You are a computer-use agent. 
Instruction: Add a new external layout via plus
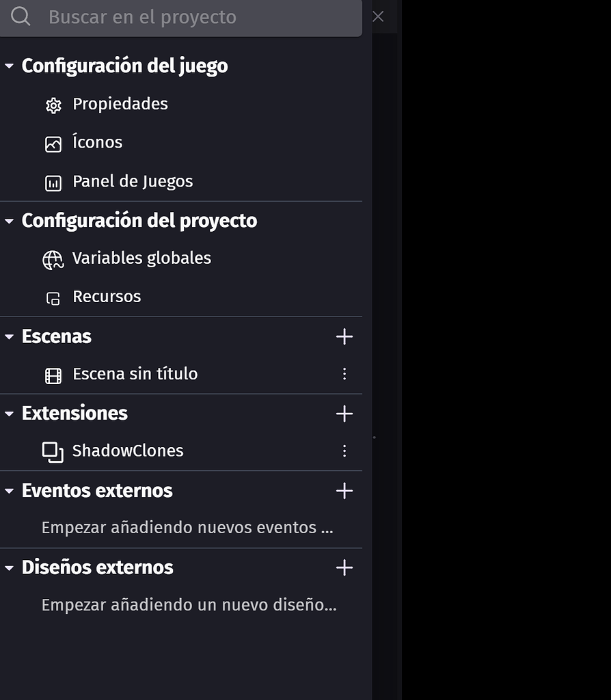point(344,567)
